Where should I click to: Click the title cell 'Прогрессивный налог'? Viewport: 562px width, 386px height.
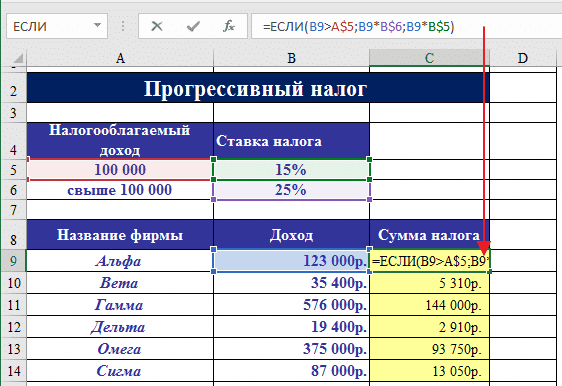coord(258,88)
